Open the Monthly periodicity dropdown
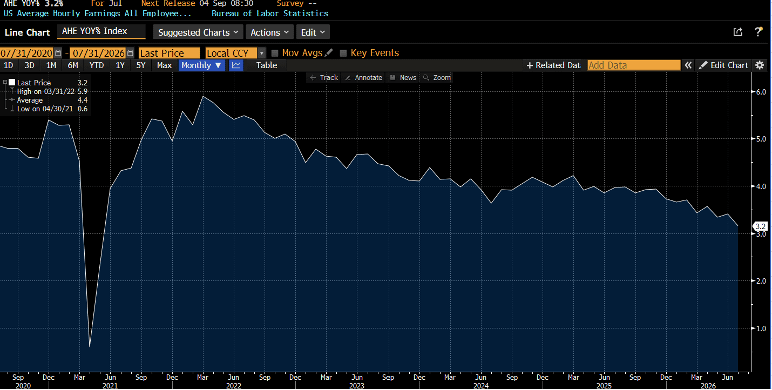Image resolution: width=772 pixels, height=390 pixels. click(202, 65)
